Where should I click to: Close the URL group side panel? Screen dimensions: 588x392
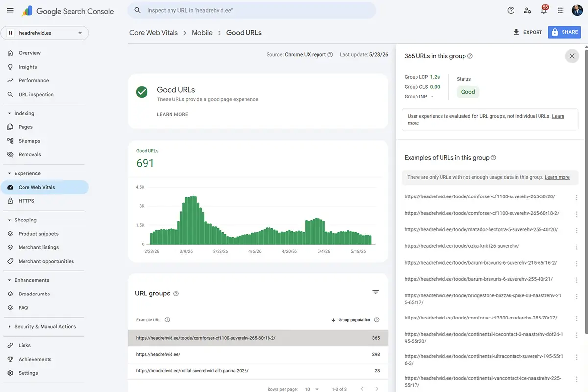[x=572, y=56]
